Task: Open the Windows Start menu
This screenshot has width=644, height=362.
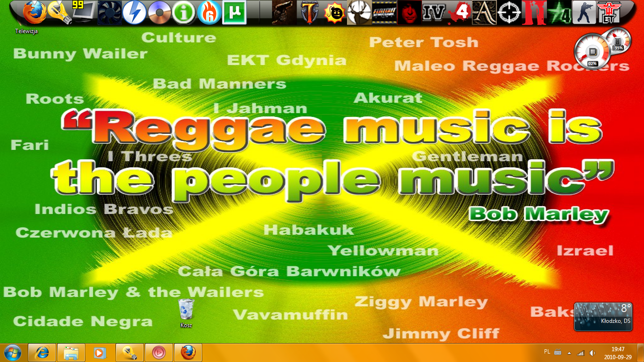Action: [13, 353]
